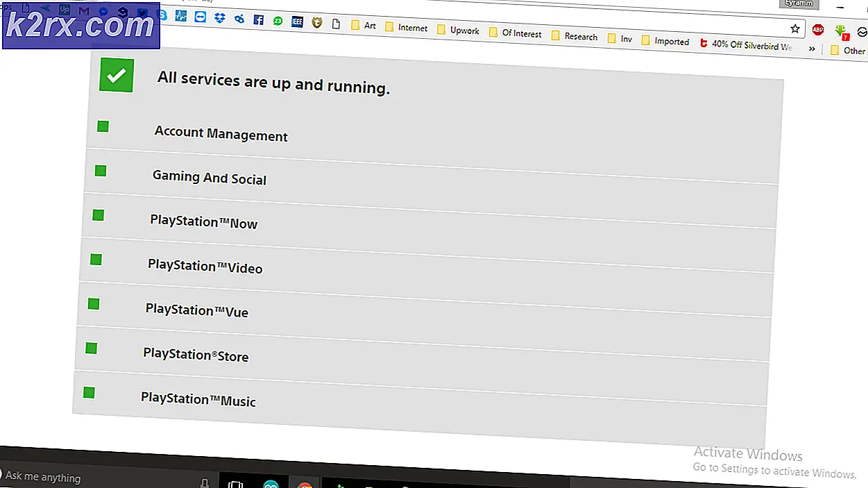The height and width of the screenshot is (488, 868).
Task: Click the Eyramm profile button
Action: (x=798, y=3)
